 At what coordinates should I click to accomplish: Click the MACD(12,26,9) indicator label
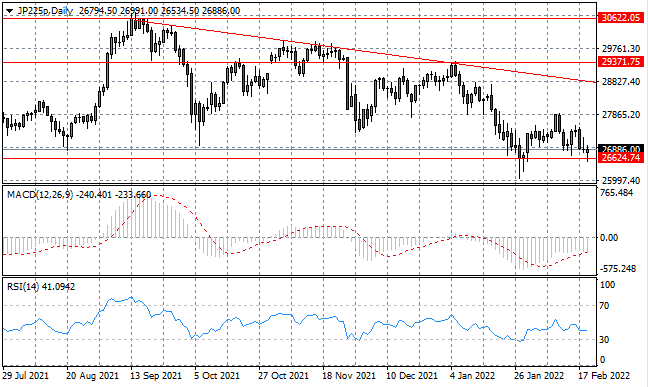click(x=40, y=194)
